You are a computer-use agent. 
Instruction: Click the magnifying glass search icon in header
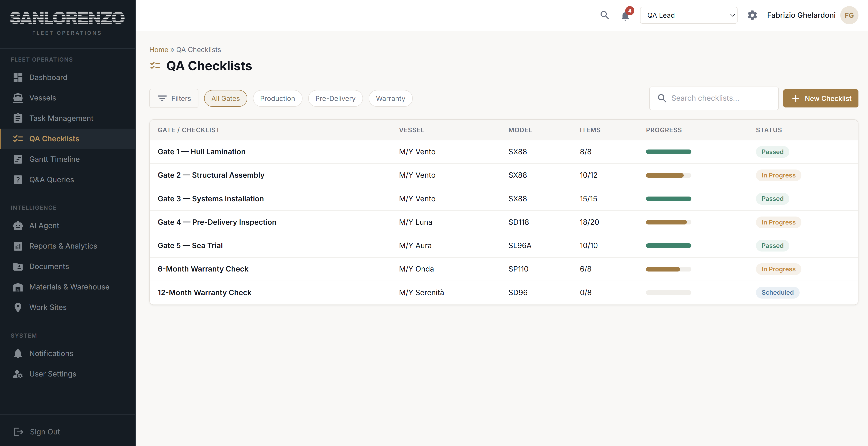[605, 15]
